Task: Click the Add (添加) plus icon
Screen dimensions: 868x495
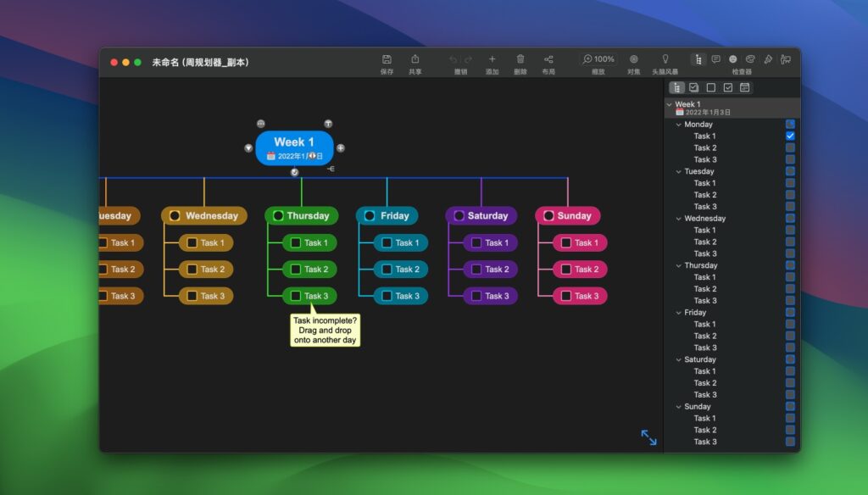Action: tap(492, 59)
